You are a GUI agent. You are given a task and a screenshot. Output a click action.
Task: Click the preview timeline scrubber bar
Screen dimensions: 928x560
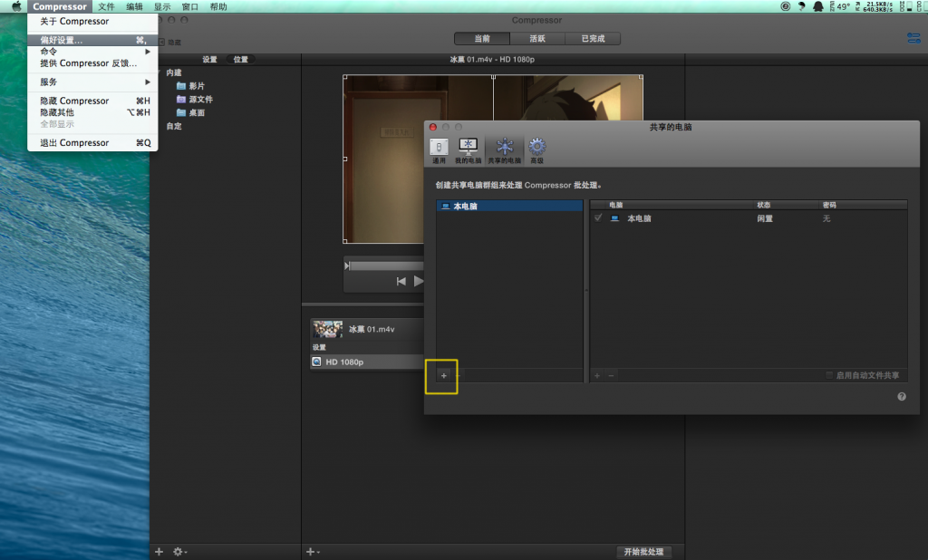point(385,266)
